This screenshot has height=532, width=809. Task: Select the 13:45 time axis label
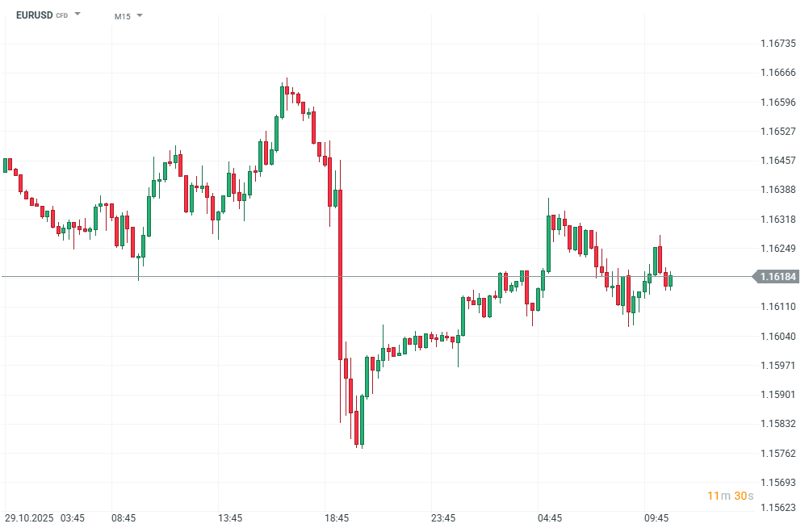230,517
